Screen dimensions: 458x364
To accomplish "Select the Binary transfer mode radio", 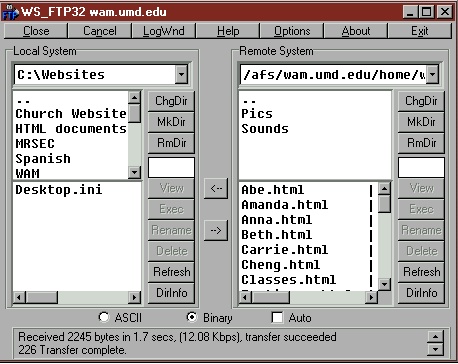I will [192, 317].
